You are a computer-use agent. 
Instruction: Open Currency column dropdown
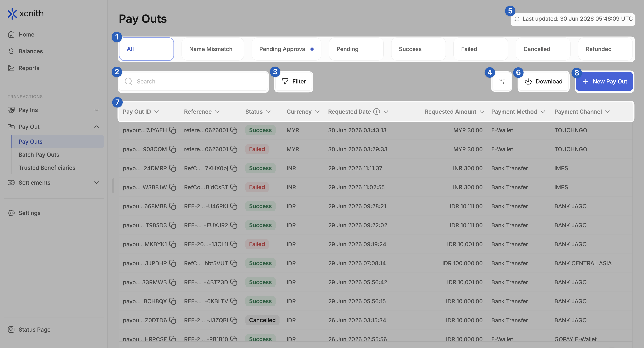click(317, 112)
